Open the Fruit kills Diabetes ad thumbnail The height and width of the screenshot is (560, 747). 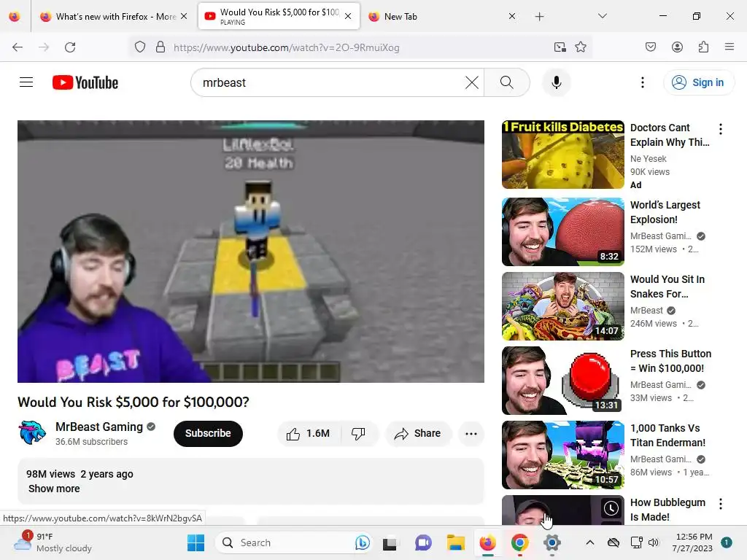562,155
